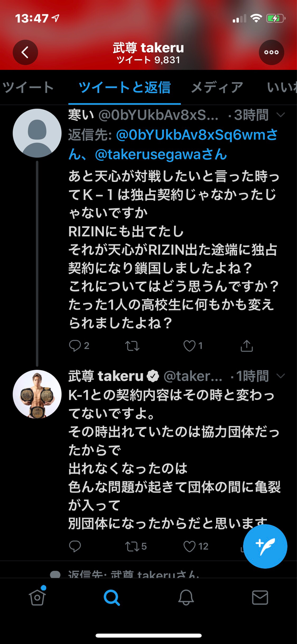Screen dimensions: 297x644
Task: Reply to the 寒い user's tweet
Action: pyautogui.click(x=75, y=346)
